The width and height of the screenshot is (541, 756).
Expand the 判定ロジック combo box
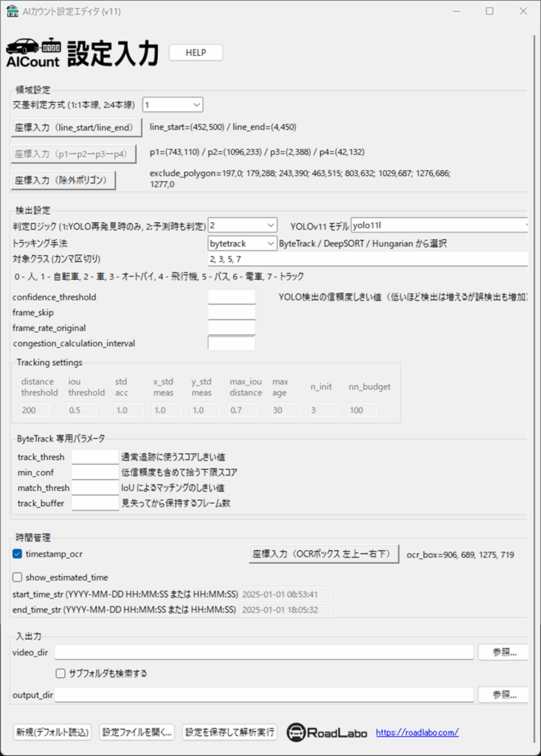(243, 224)
